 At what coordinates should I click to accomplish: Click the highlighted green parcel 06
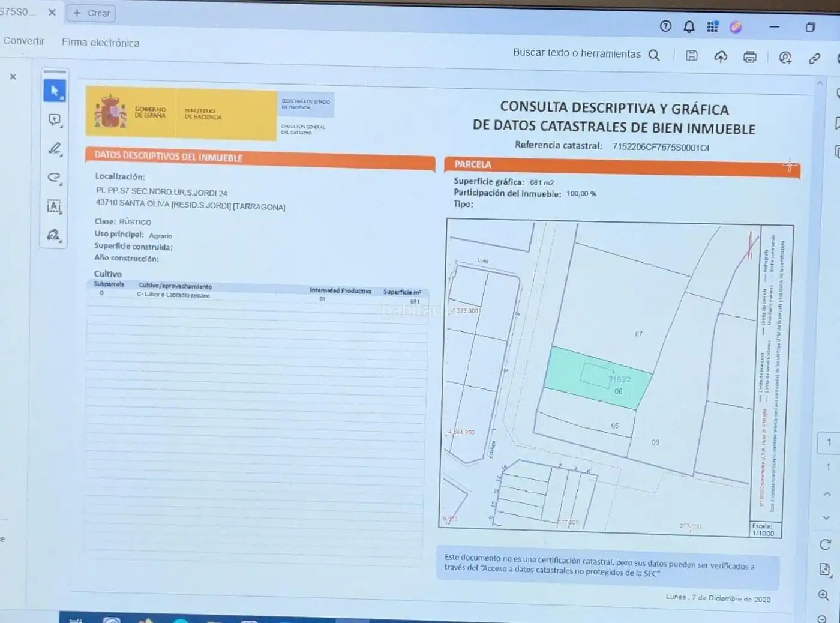click(x=598, y=379)
